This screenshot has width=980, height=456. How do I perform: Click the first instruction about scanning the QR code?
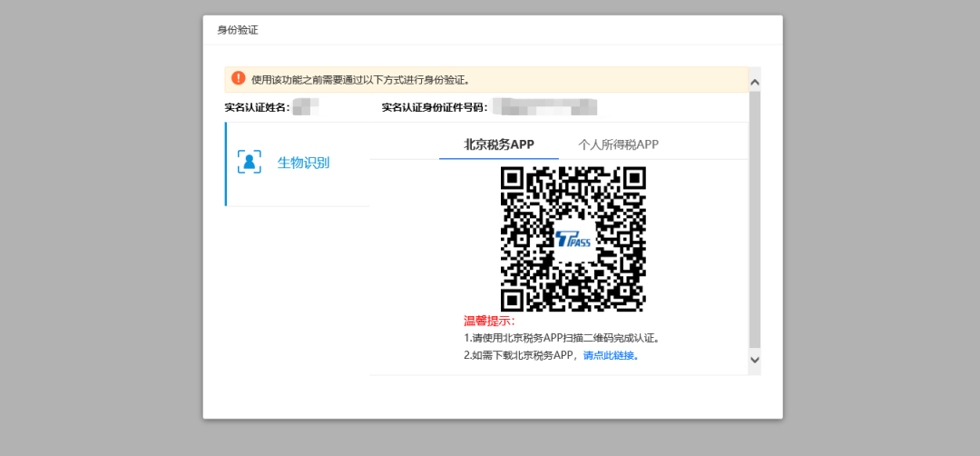562,338
